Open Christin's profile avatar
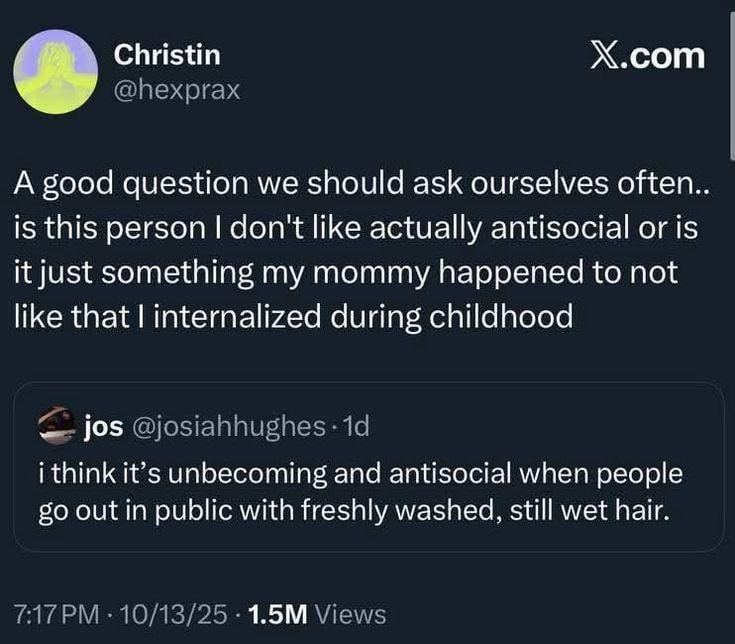The width and height of the screenshot is (735, 644). [55, 71]
